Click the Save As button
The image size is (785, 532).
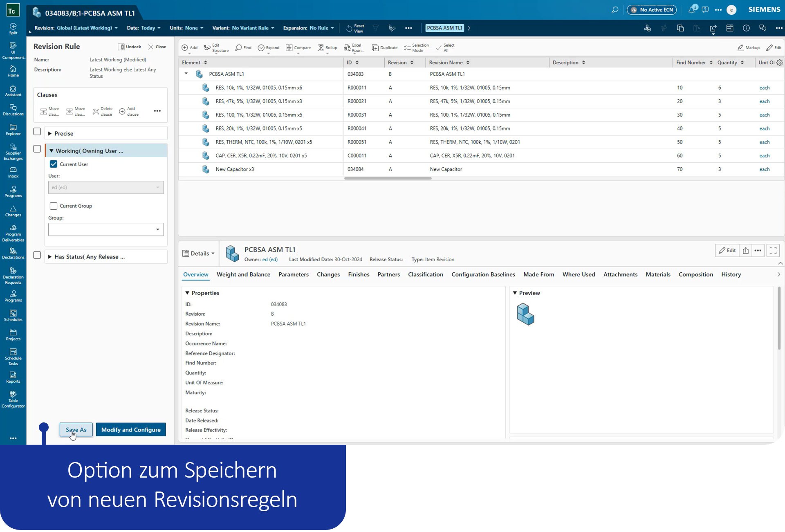[x=76, y=429]
